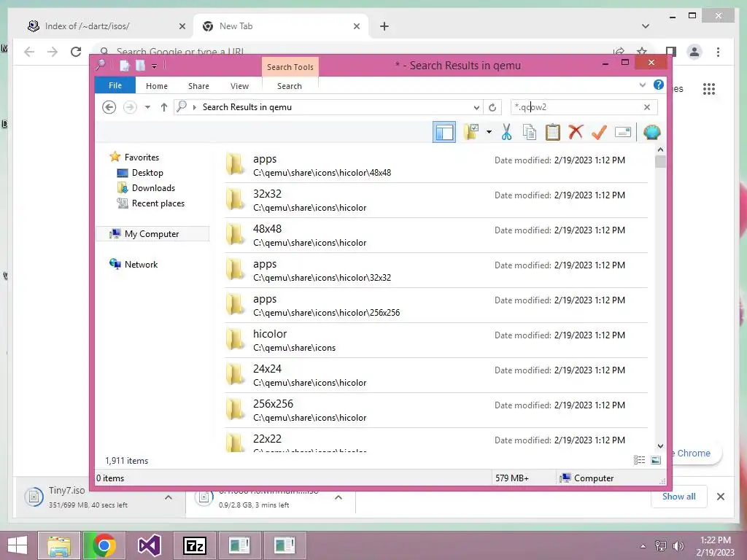This screenshot has width=747, height=560.
Task: Click the red X Delete icon
Action: pyautogui.click(x=576, y=132)
